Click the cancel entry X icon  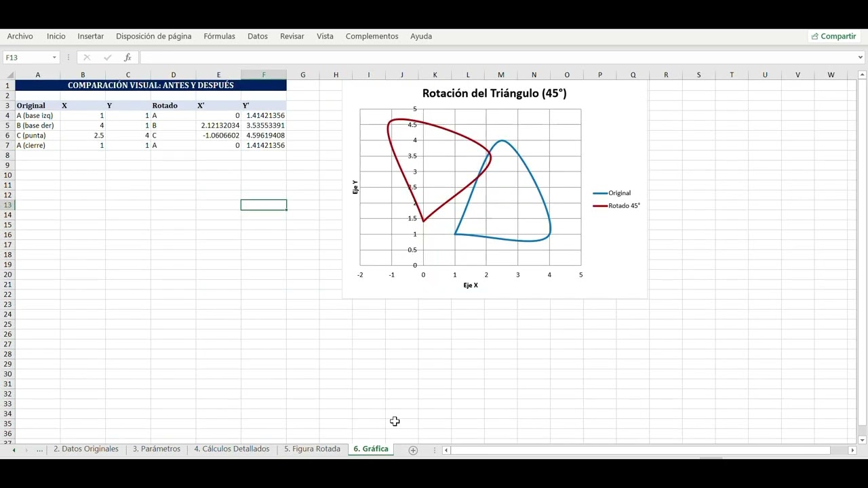[x=87, y=58]
